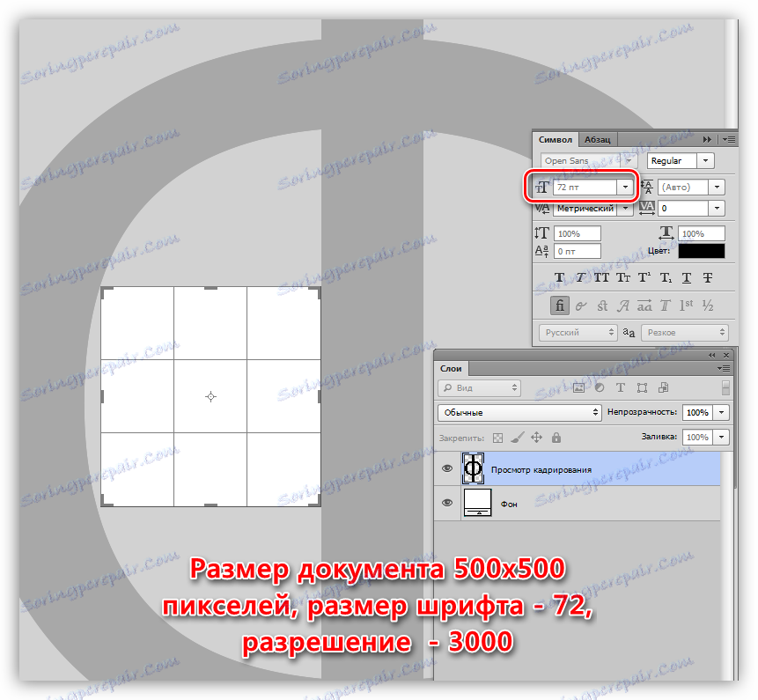The height and width of the screenshot is (700, 758).
Task: Switch to the Символ tab
Action: point(555,140)
